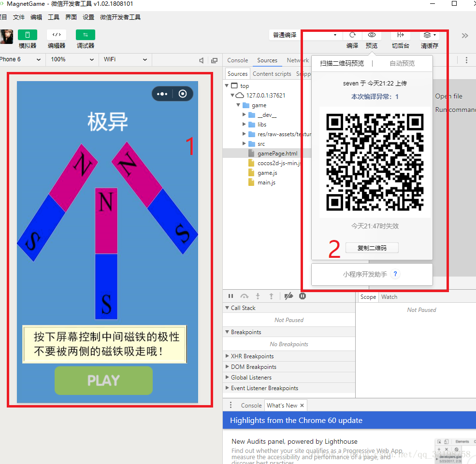
Task: Click the 复制二维码 copy QR button
Action: pyautogui.click(x=372, y=248)
